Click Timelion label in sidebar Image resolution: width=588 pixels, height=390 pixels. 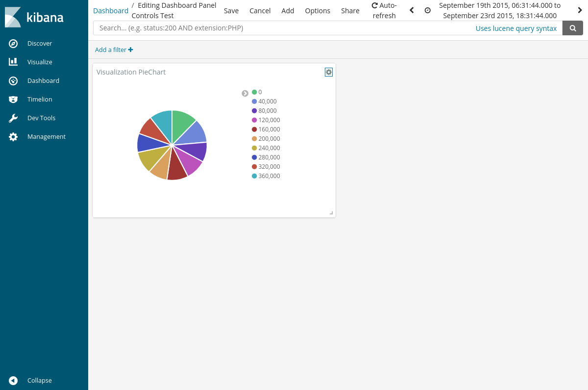point(40,100)
